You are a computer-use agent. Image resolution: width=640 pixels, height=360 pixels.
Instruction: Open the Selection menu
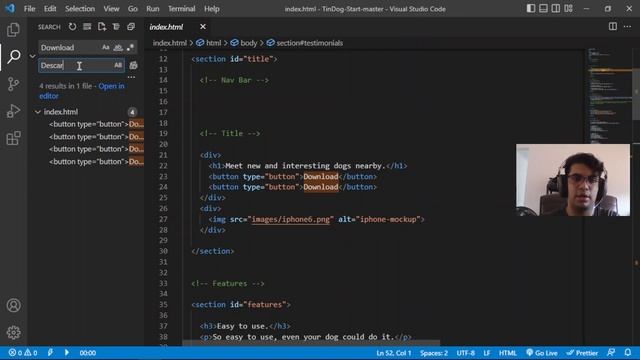(80, 9)
